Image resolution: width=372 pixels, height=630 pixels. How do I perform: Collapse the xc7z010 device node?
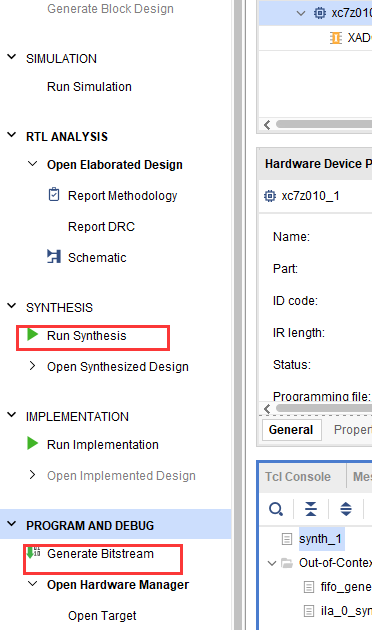(300, 13)
